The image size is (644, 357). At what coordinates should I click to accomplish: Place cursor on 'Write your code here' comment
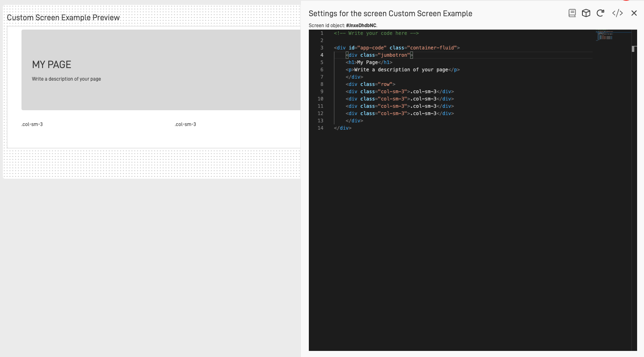click(376, 33)
